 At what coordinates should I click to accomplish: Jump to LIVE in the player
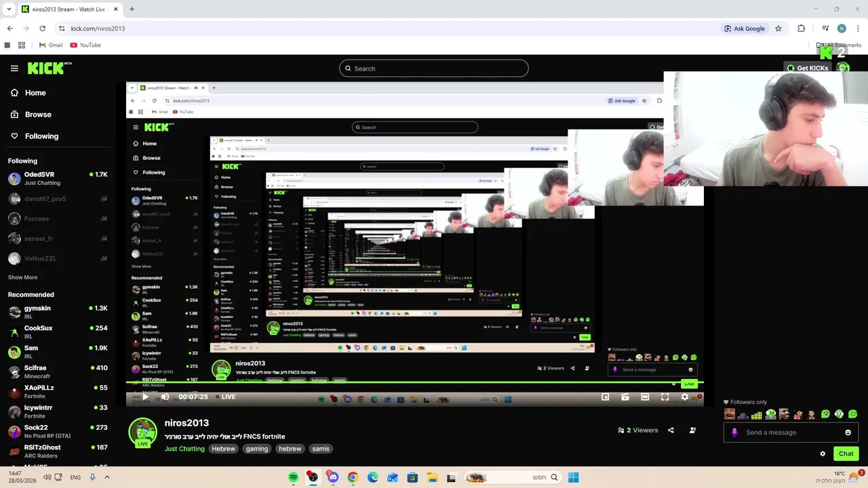point(225,396)
